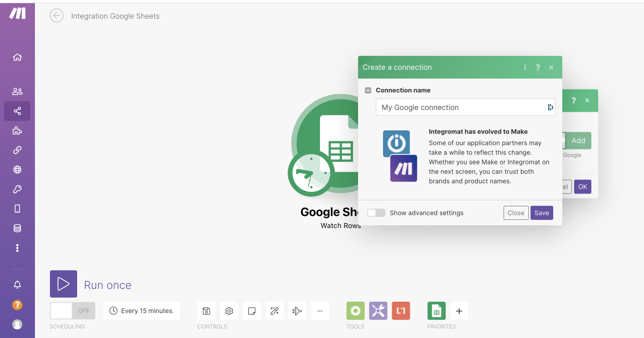Go to the Home dashboard icon

pos(17,57)
